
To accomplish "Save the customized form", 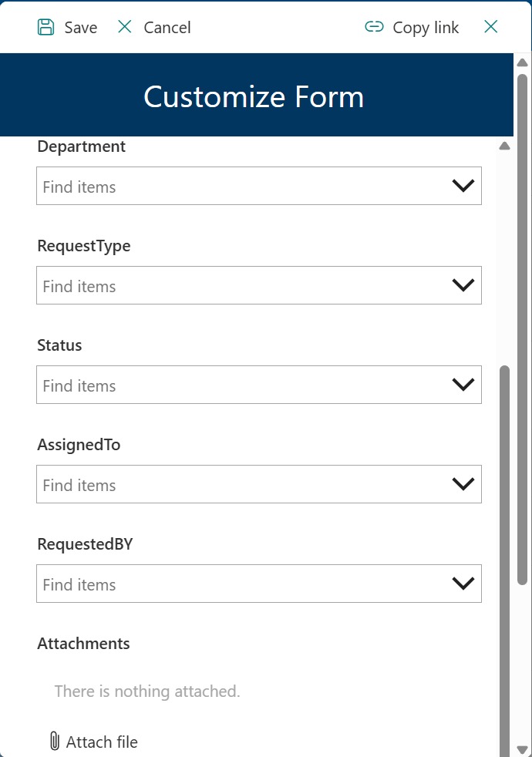I will 68,26.
